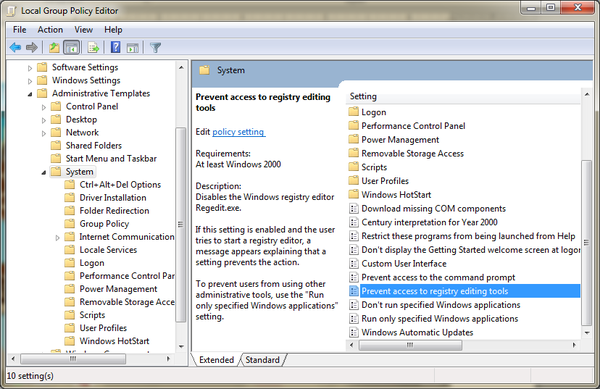Click policy icon beside Windows Automatic Updates
Viewport: 600px width, 389px height.
pos(354,332)
